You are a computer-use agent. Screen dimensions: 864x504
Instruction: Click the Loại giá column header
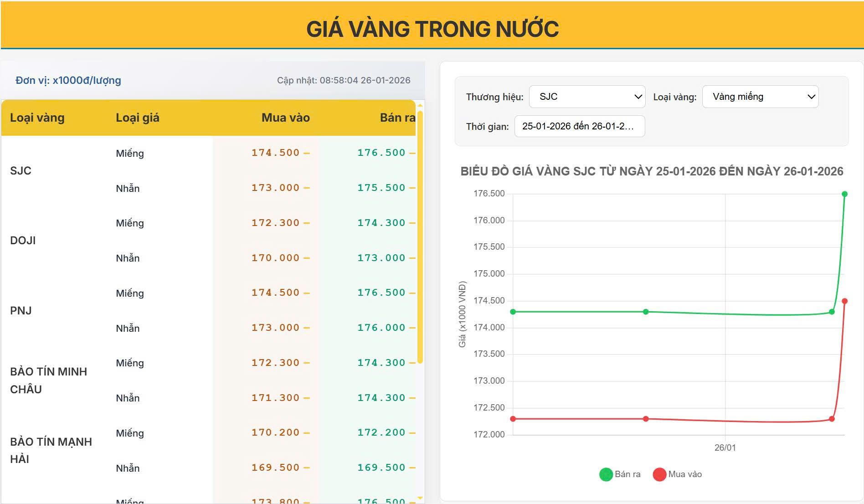pos(137,118)
